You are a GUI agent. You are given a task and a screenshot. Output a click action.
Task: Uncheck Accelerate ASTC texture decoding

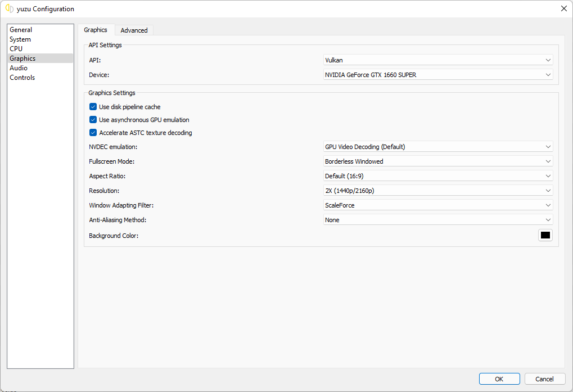click(x=93, y=133)
